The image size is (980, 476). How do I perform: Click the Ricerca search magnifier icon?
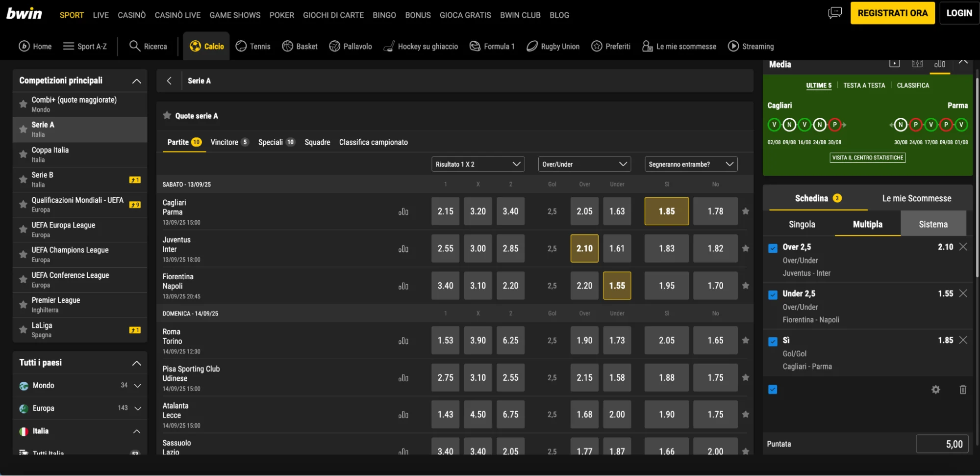(x=134, y=46)
